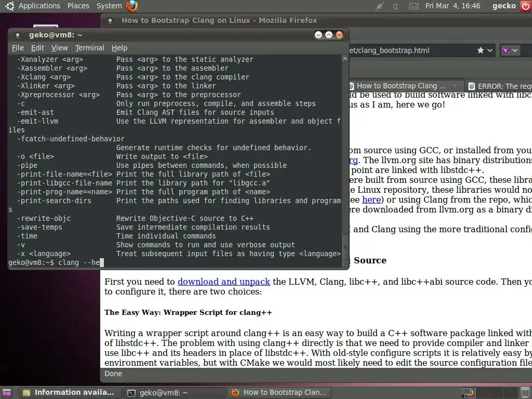532x399 pixels.
Task: Open the terminal File menu
Action: pyautogui.click(x=18, y=48)
